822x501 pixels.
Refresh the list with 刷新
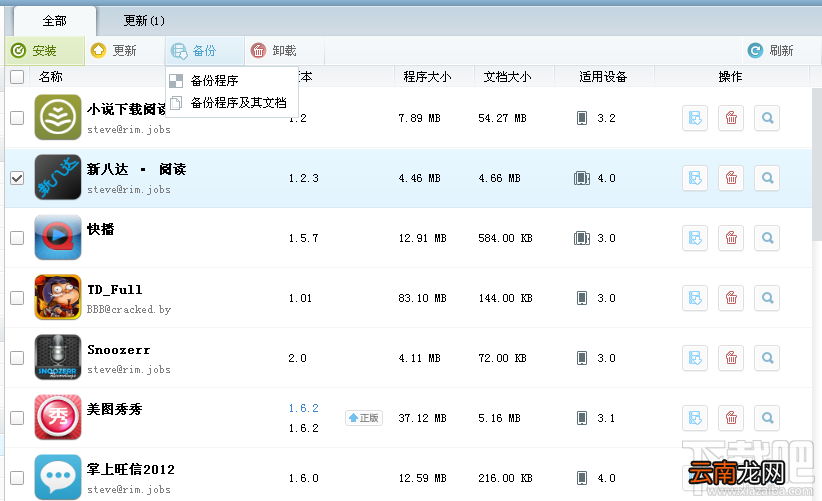[x=770, y=51]
